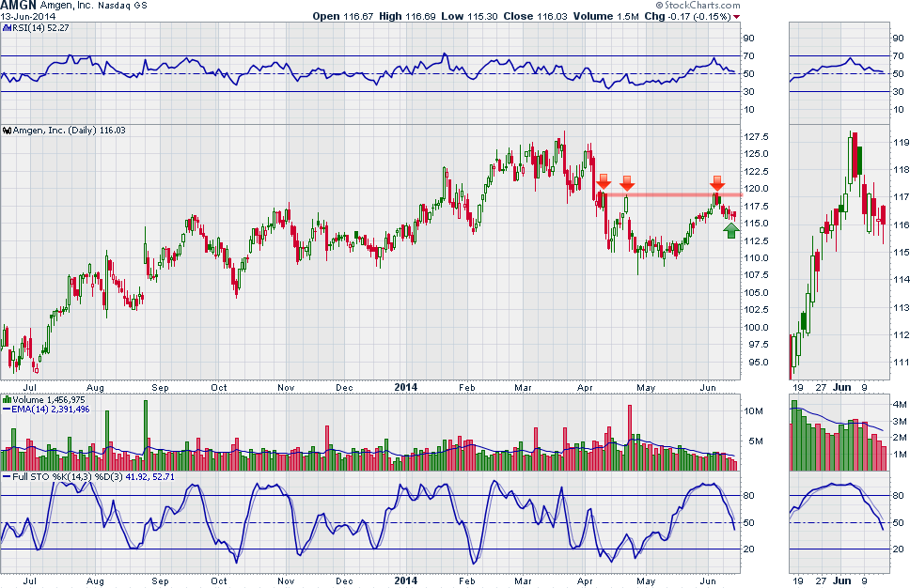Click the 1M label in zoomed volume panel
910x588 pixels.
900,454
